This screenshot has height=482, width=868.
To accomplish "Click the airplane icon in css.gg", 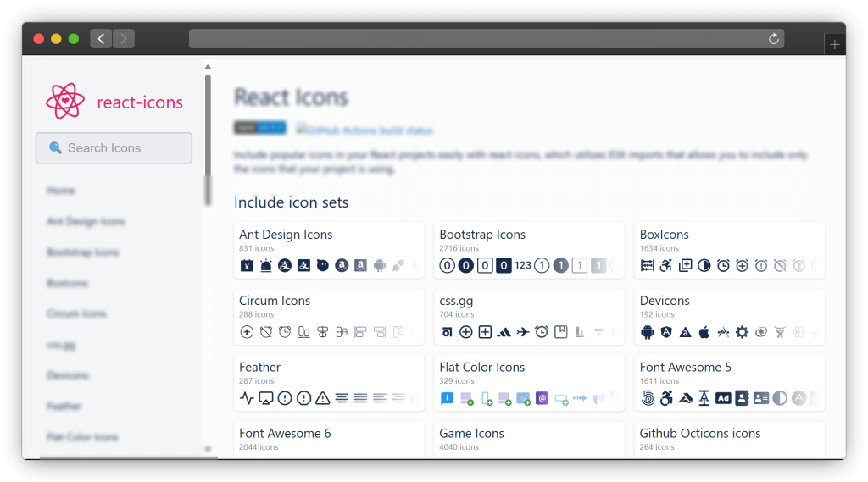I will tap(522, 332).
